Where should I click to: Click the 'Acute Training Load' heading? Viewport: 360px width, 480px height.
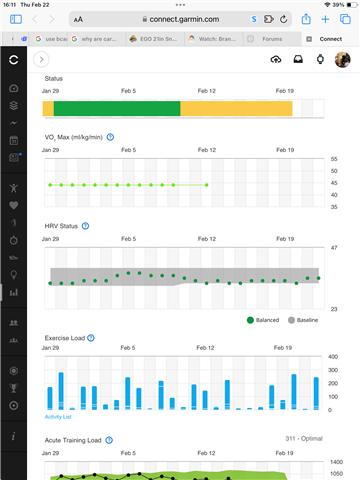pos(73,440)
